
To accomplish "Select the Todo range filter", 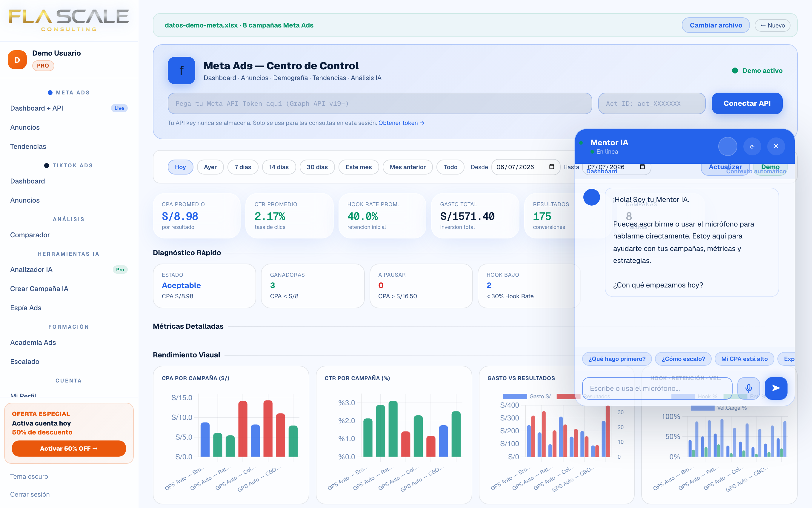I will pyautogui.click(x=450, y=167).
